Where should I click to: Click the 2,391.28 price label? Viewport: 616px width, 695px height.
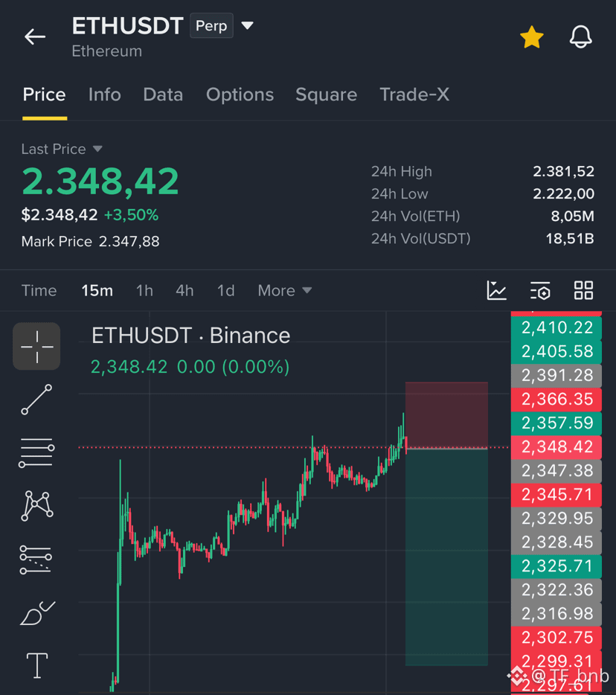556,376
